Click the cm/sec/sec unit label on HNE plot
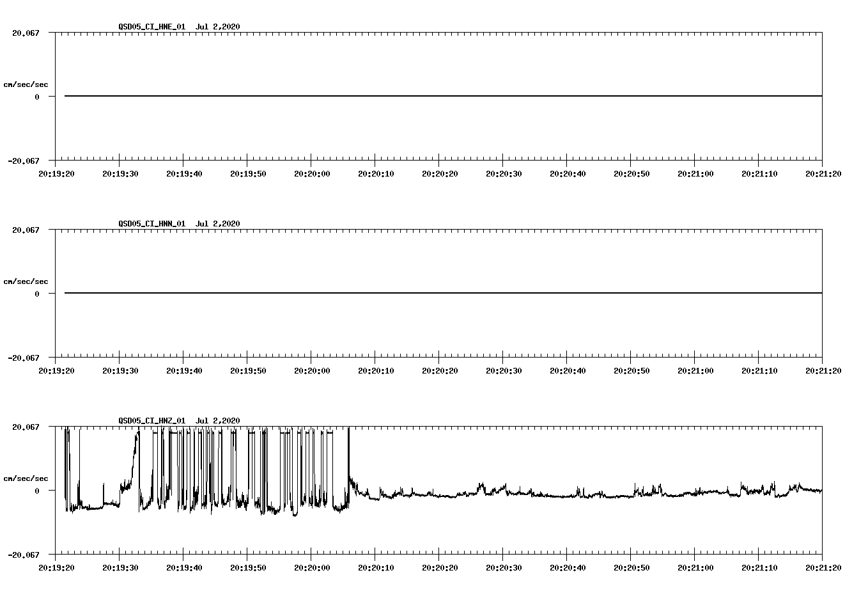This screenshot has width=868, height=591. [26, 84]
